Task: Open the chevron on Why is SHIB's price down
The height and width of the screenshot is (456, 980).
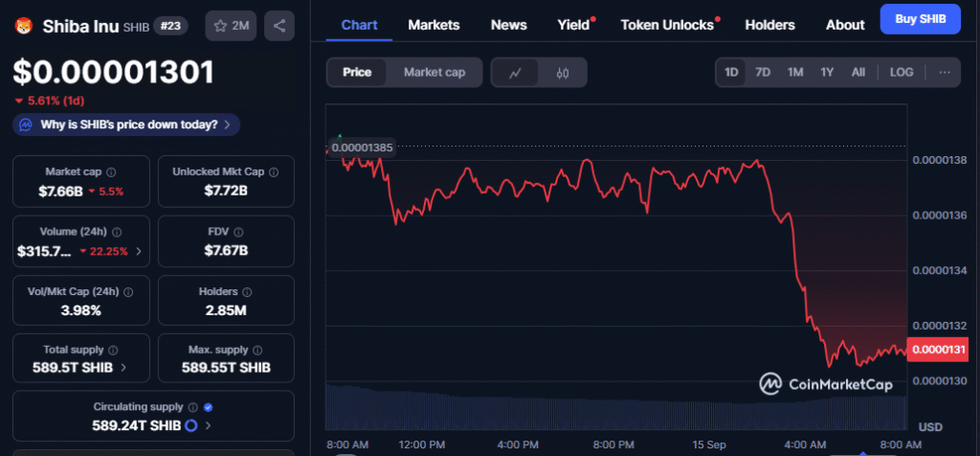Action: [x=228, y=125]
